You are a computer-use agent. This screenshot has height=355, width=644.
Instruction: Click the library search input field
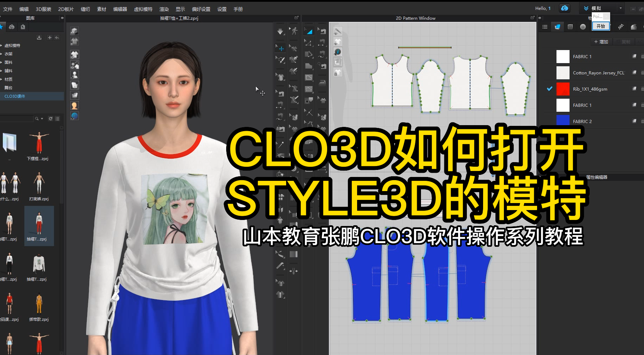[x=17, y=118]
